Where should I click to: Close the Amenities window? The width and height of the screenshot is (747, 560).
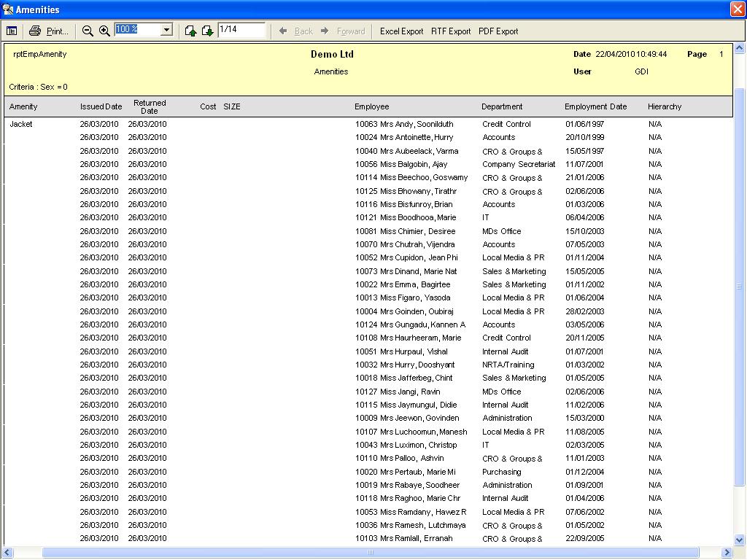pyautogui.click(x=737, y=9)
